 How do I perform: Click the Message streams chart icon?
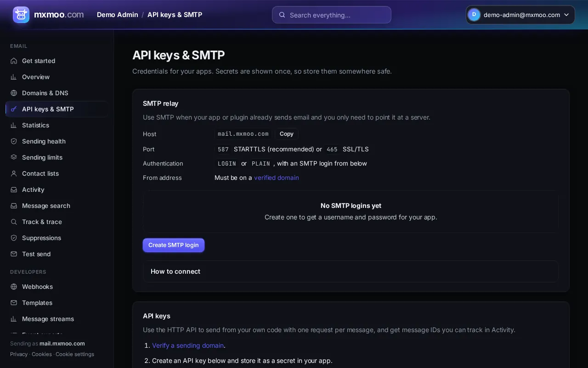[14, 319]
